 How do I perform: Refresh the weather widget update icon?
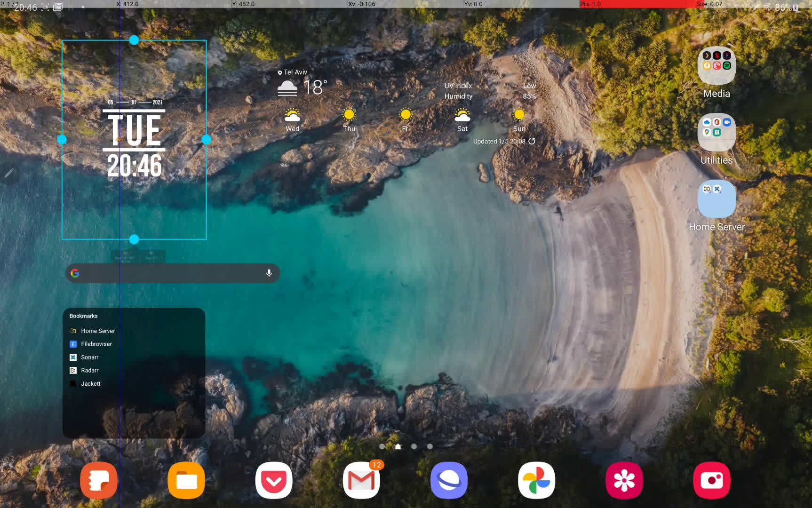click(x=532, y=141)
